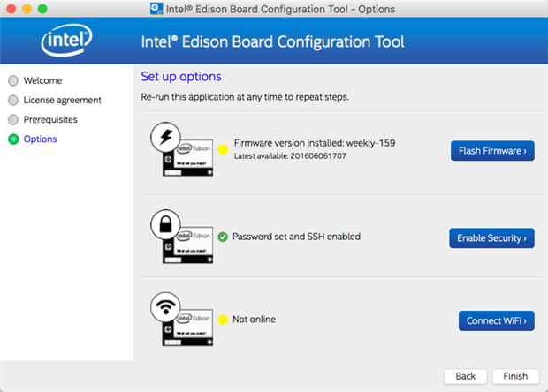This screenshot has width=548, height=392.
Task: Click Finish to complete setup
Action: click(x=515, y=376)
